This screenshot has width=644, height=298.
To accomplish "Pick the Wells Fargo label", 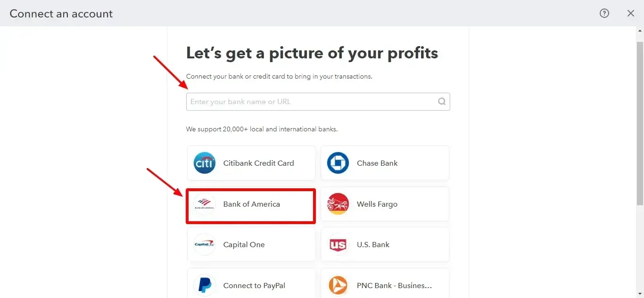I will pyautogui.click(x=377, y=204).
